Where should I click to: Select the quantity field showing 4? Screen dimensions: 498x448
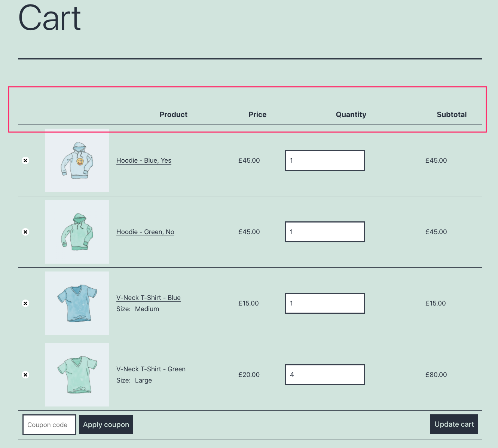pyautogui.click(x=325, y=374)
